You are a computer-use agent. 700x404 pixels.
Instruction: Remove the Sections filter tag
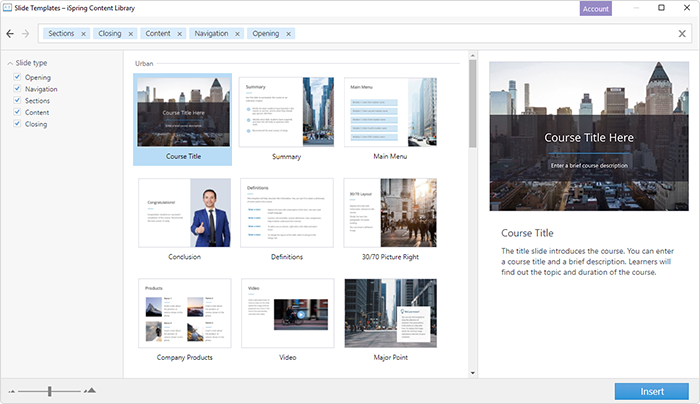pyautogui.click(x=83, y=34)
